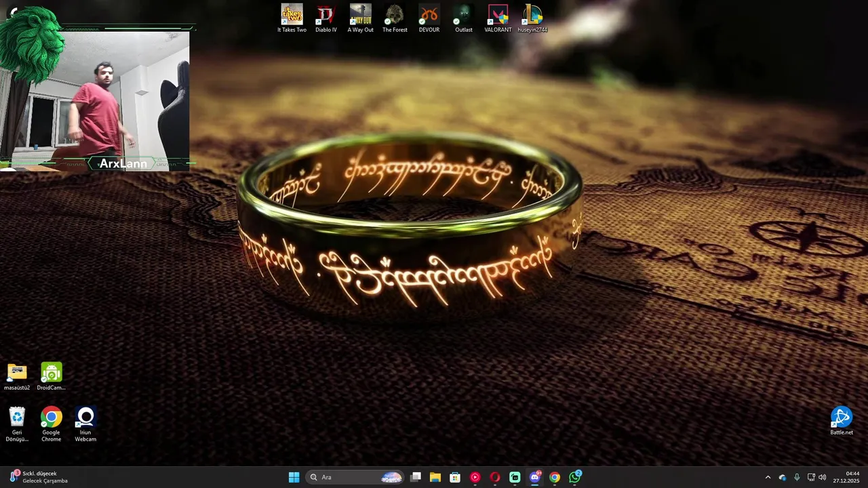Launch Diablo IV from desktop
The height and width of the screenshot is (488, 868).
click(326, 18)
